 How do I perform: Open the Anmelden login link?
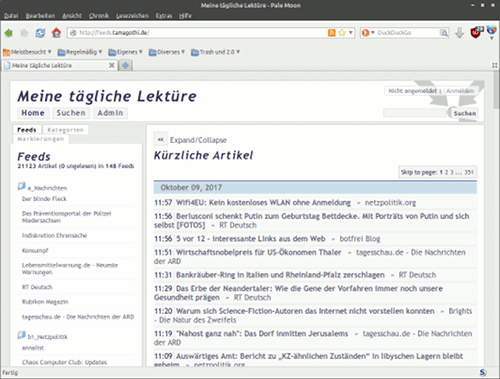(x=460, y=91)
